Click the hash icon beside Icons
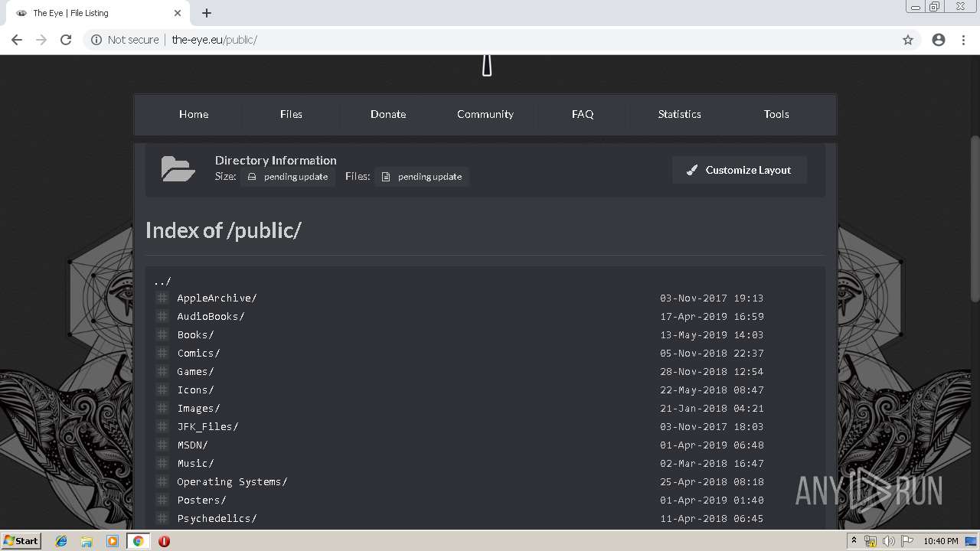980x551 pixels. [162, 390]
